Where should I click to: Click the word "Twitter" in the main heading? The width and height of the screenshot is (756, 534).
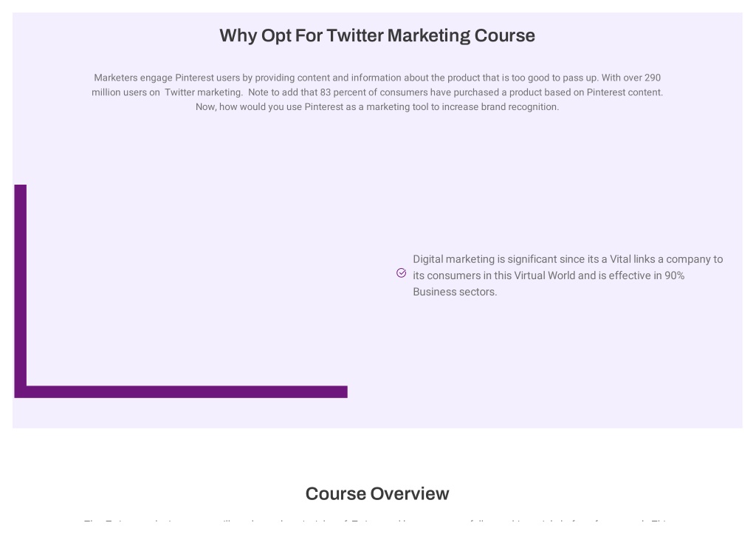[355, 35]
